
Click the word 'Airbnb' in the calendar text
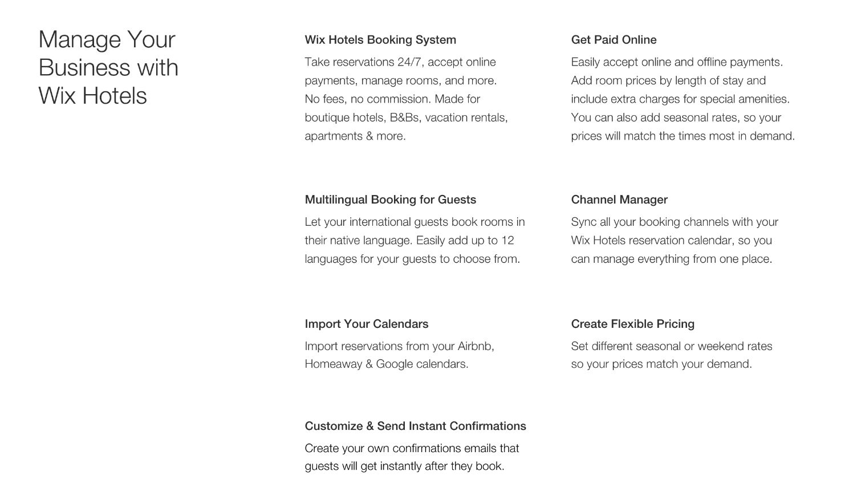[x=475, y=346]
